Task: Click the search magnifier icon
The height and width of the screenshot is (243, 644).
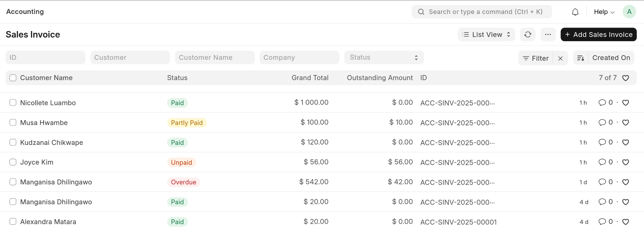Action: [x=421, y=12]
